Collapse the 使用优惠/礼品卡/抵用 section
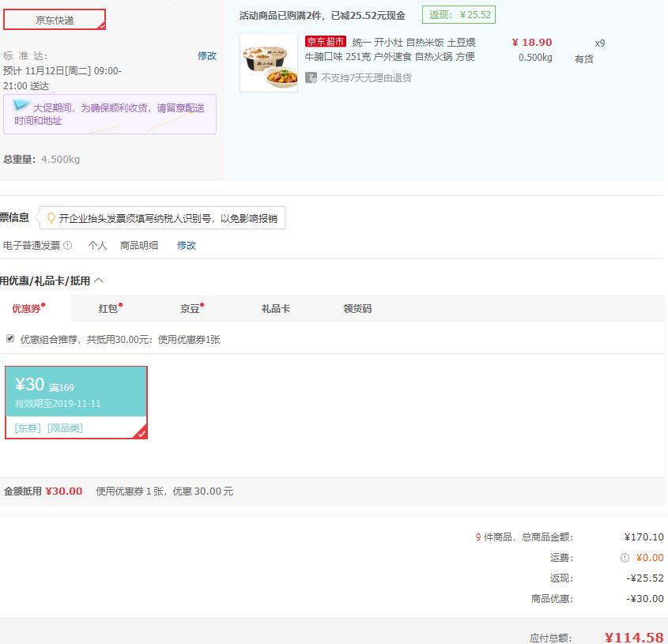Viewport: 668px width, 644px height. 98,281
